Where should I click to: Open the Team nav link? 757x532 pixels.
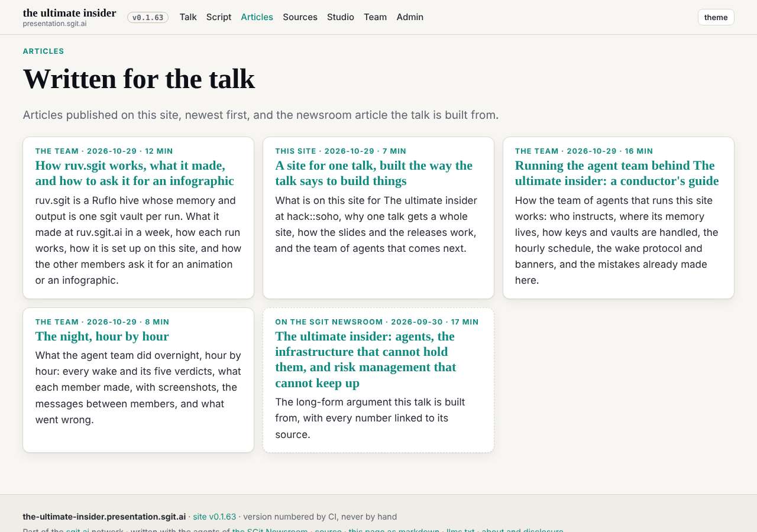pos(375,17)
